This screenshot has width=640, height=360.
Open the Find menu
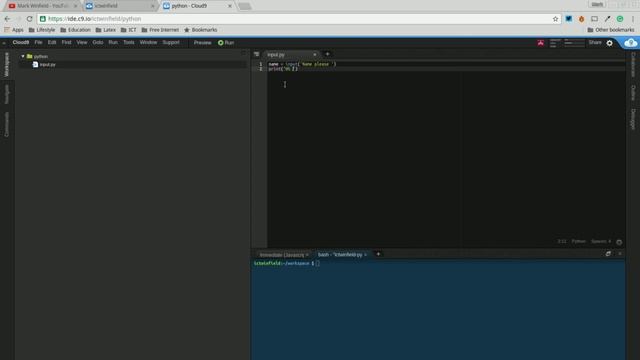pos(66,42)
